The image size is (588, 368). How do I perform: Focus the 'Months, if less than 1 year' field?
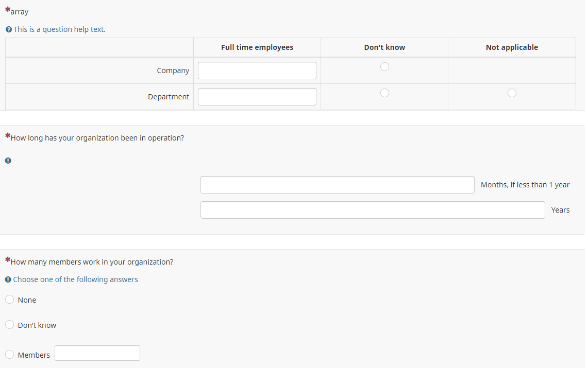pyautogui.click(x=337, y=185)
